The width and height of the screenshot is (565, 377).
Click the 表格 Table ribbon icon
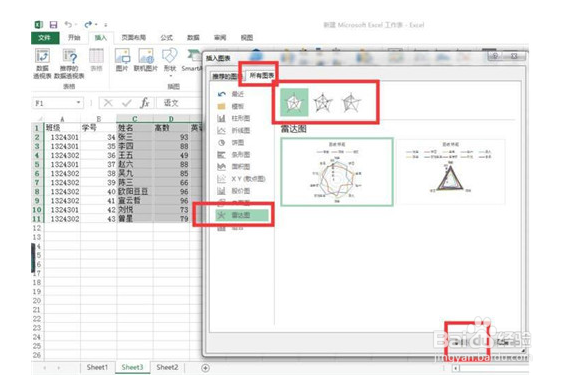point(96,60)
